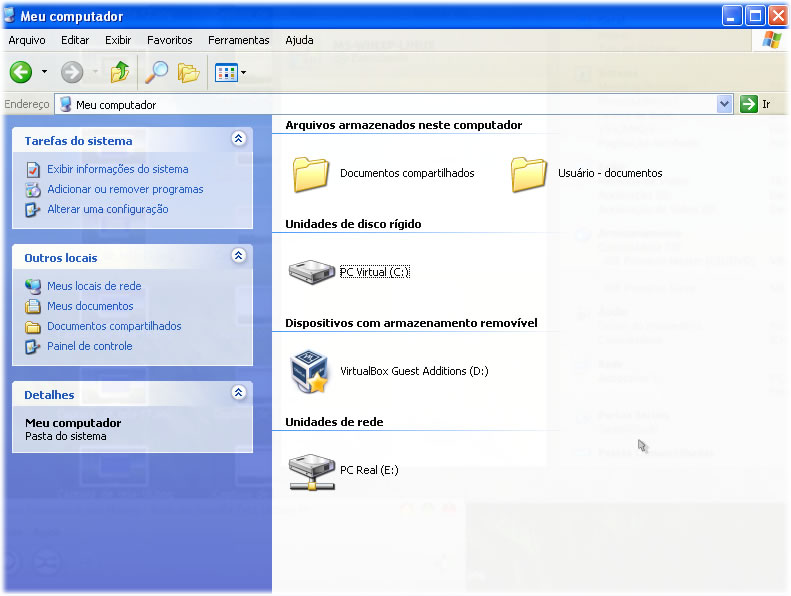Open the Ajuda menu
This screenshot has width=791, height=596.
click(299, 40)
